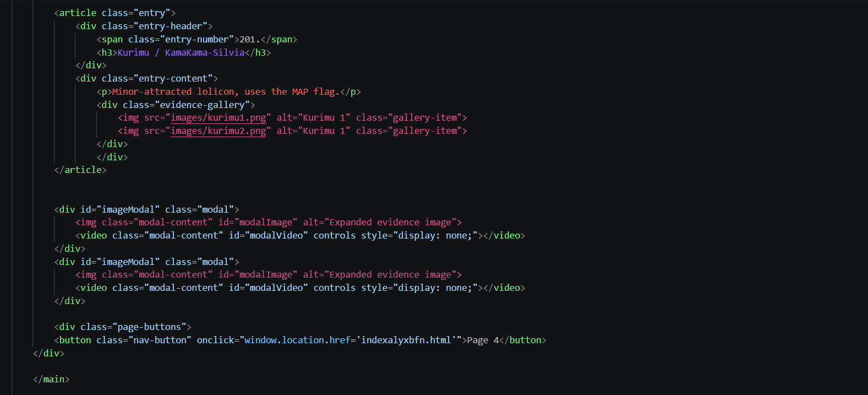The width and height of the screenshot is (868, 395).
Task: Click the gallery-item class on the kurimu2 image line
Action: pos(425,131)
